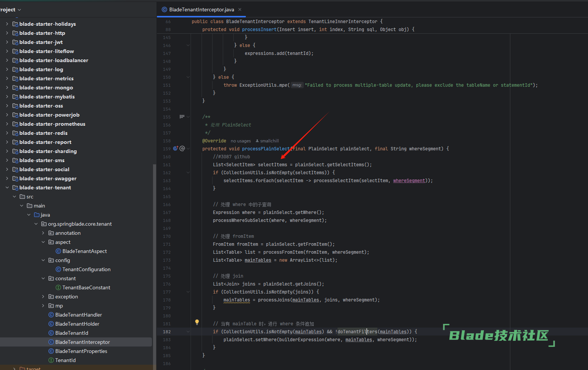Click the sticky processInsert line 88
The width and height of the screenshot is (588, 370).
(308, 30)
